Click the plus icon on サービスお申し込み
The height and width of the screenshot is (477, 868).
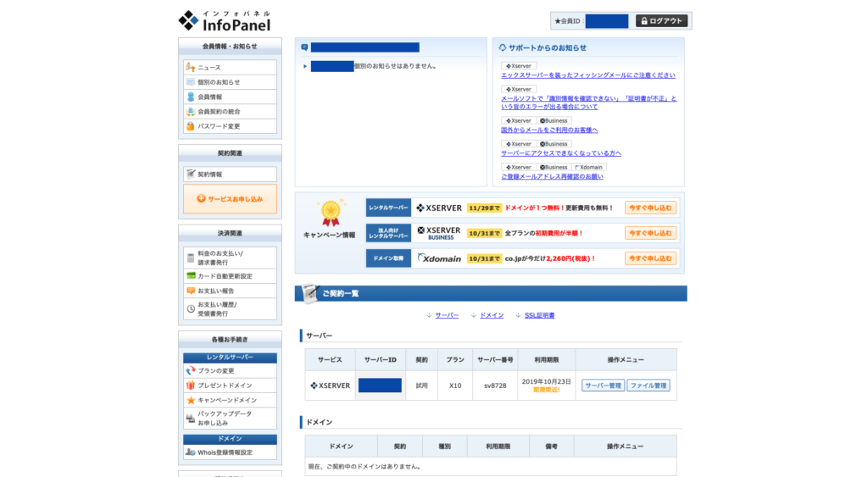tap(201, 198)
